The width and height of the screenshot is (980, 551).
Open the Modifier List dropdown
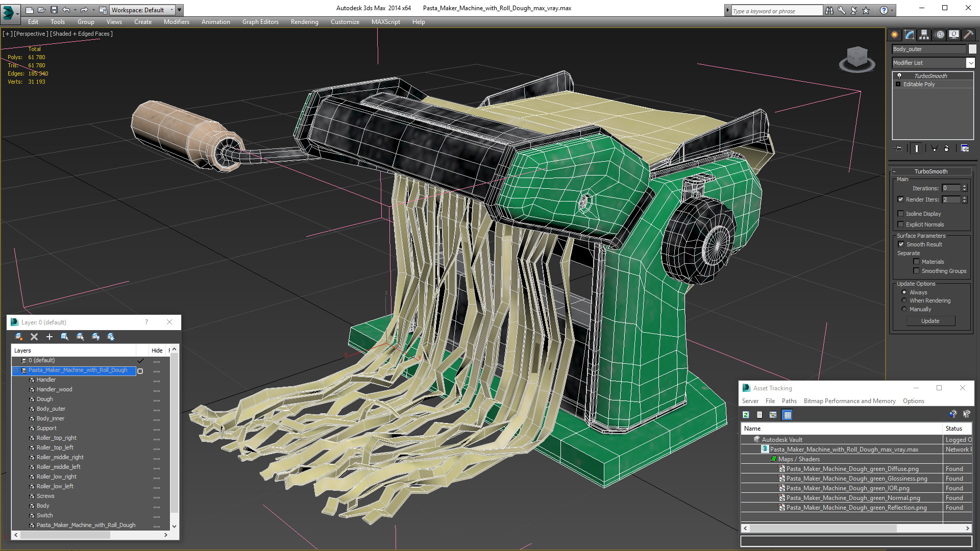pyautogui.click(x=970, y=63)
